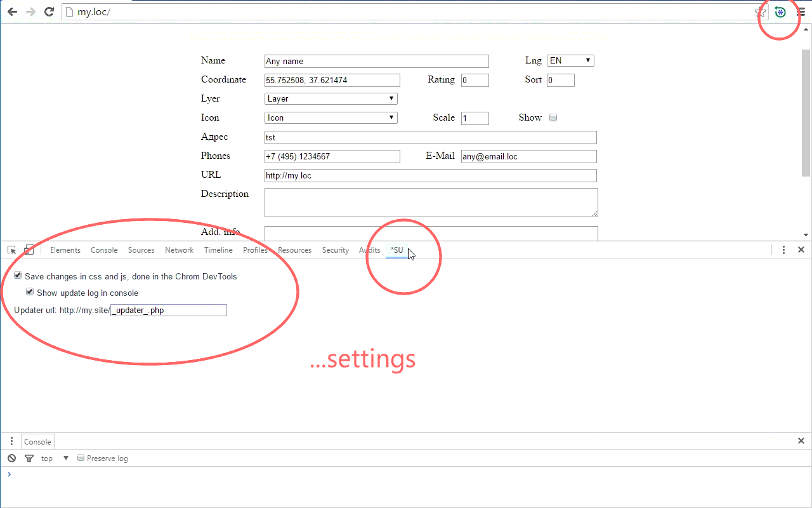Open the Sources tab in DevTools

click(141, 250)
